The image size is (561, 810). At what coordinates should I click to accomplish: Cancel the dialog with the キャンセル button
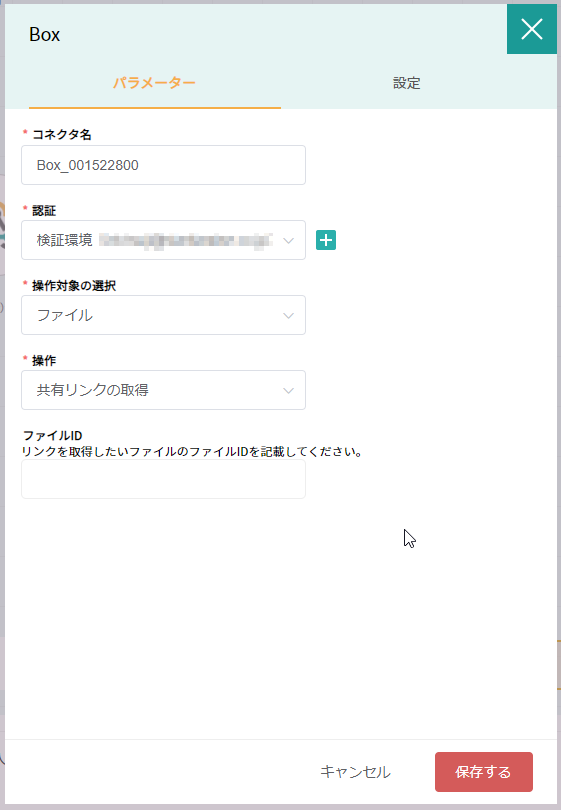(x=355, y=772)
